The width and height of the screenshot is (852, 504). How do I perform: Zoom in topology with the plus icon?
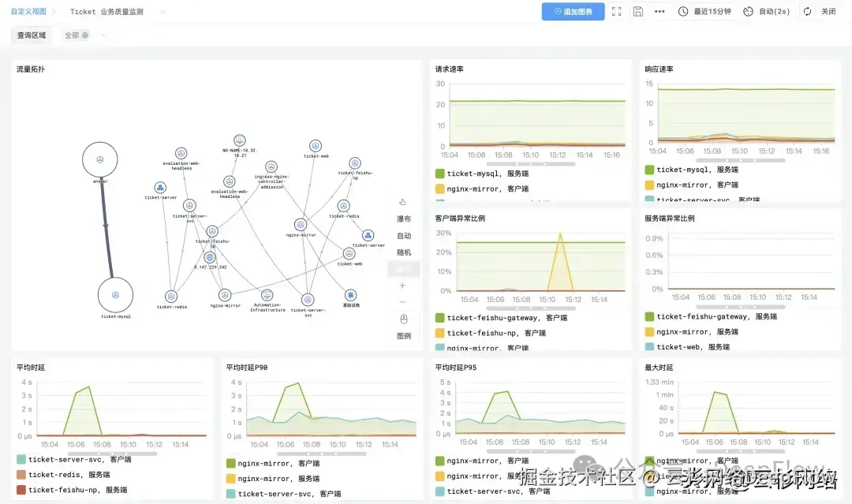coord(402,286)
